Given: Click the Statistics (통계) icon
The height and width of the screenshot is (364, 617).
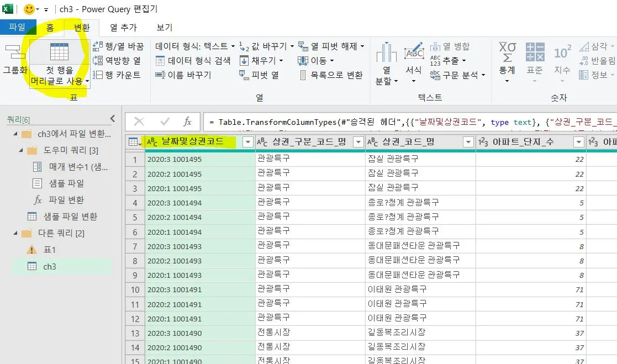Looking at the screenshot, I should click(x=507, y=52).
